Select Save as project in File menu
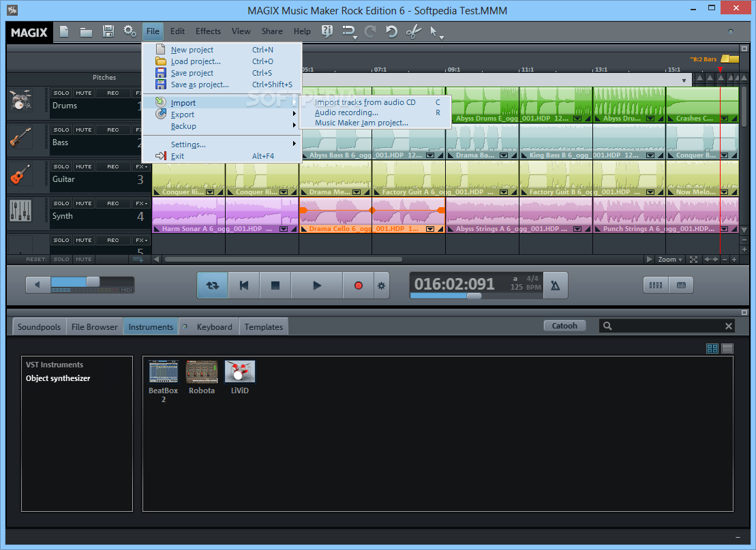Image resolution: width=756 pixels, height=550 pixels. (222, 85)
